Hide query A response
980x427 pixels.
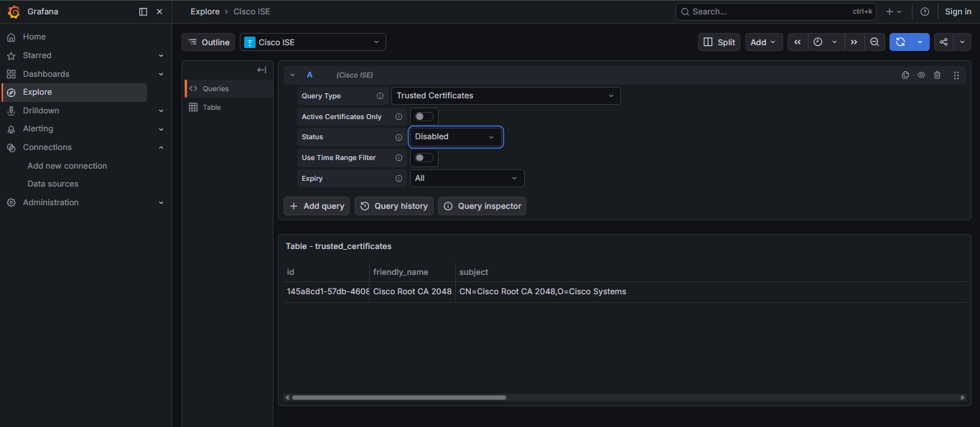click(921, 75)
